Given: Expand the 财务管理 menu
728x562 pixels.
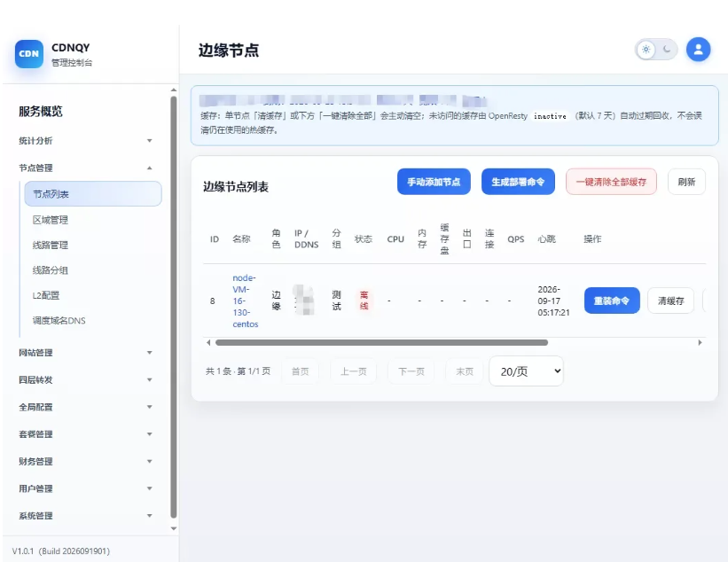Looking at the screenshot, I should tap(85, 461).
